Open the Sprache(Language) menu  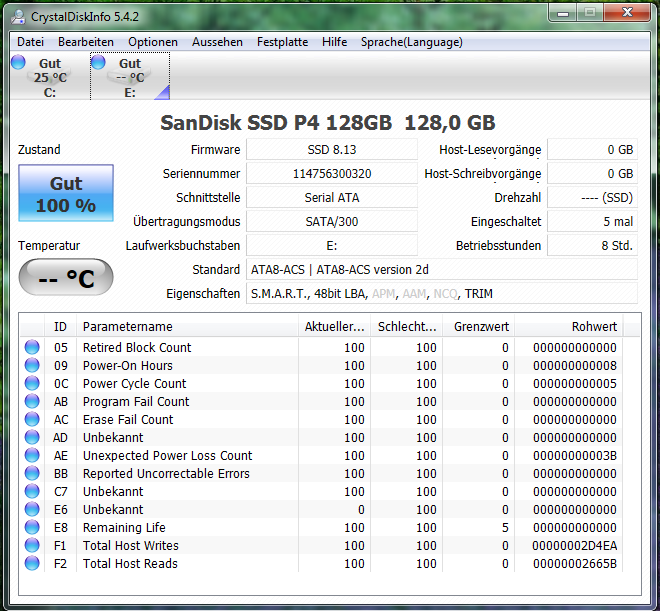412,42
